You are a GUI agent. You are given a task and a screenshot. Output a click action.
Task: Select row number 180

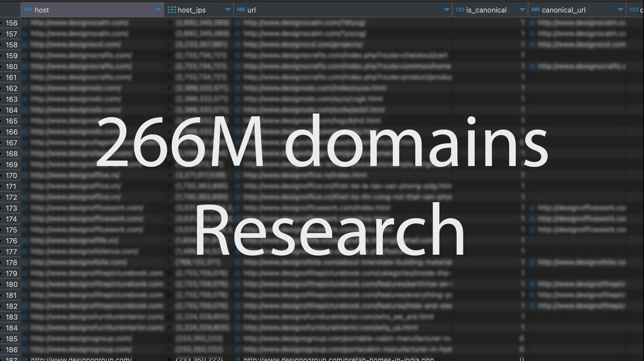(x=11, y=284)
